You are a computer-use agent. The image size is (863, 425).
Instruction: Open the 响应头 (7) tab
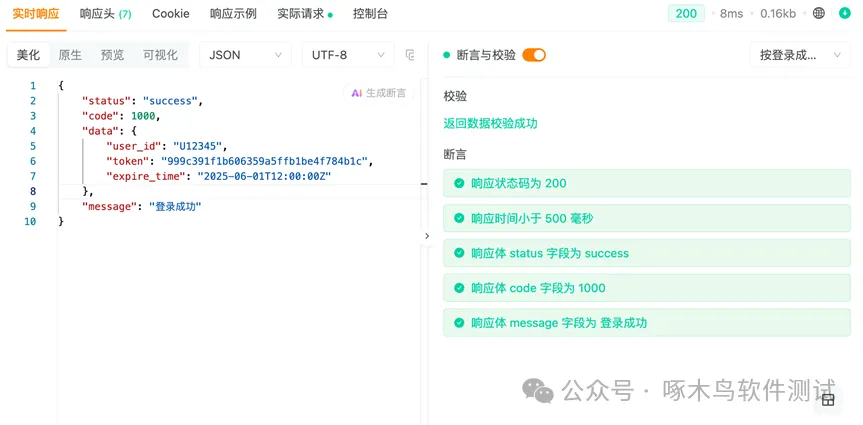[106, 14]
